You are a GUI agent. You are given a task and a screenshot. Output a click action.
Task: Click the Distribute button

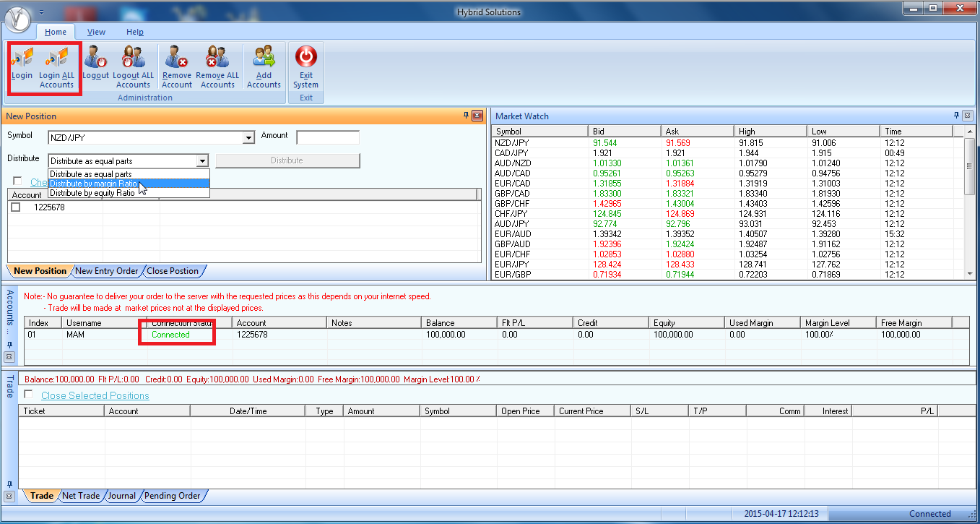pos(287,160)
